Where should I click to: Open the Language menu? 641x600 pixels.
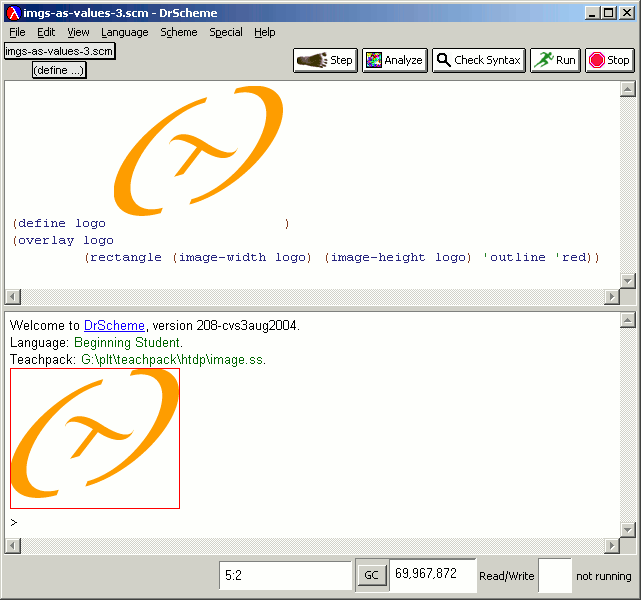[x=125, y=32]
